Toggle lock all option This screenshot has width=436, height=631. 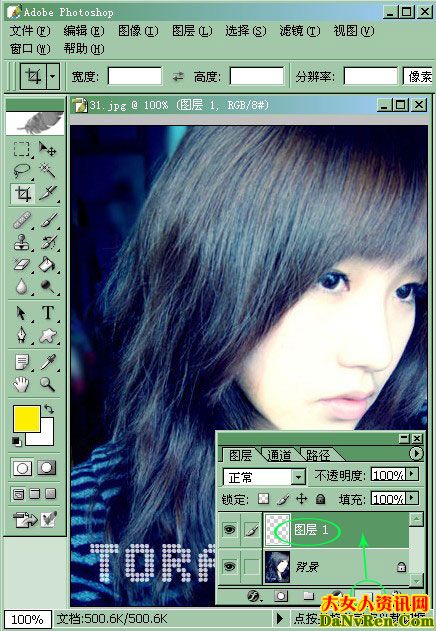(320, 499)
